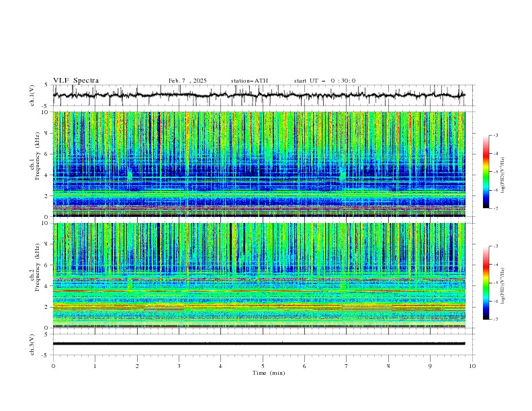Click the green burst near 4 kHz at 1.8 min in ch.1
532x411 pixels.
(130, 175)
